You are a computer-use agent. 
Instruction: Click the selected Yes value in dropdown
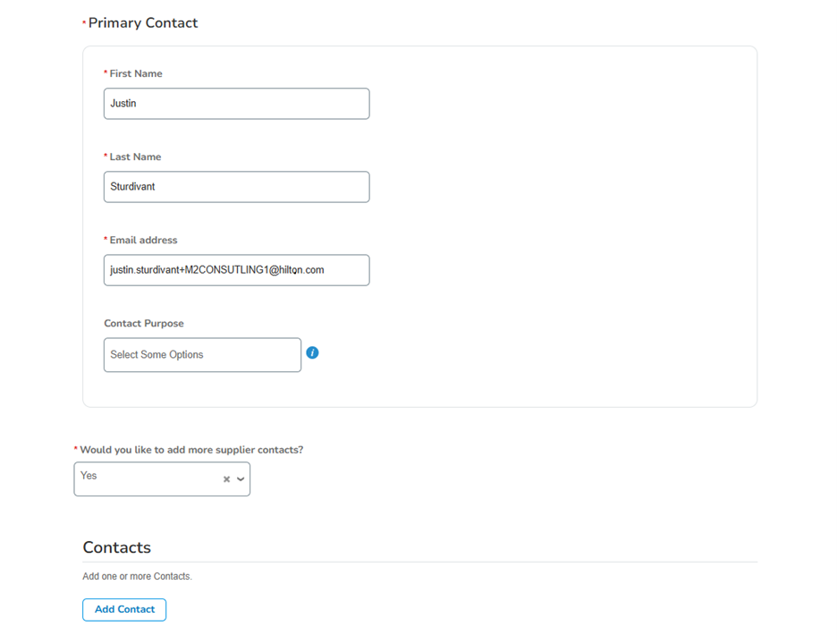click(89, 476)
